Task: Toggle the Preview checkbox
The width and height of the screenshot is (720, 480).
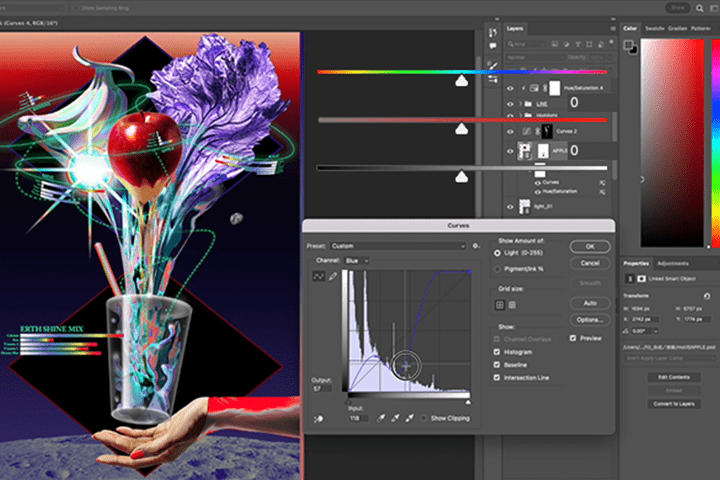Action: tap(573, 338)
